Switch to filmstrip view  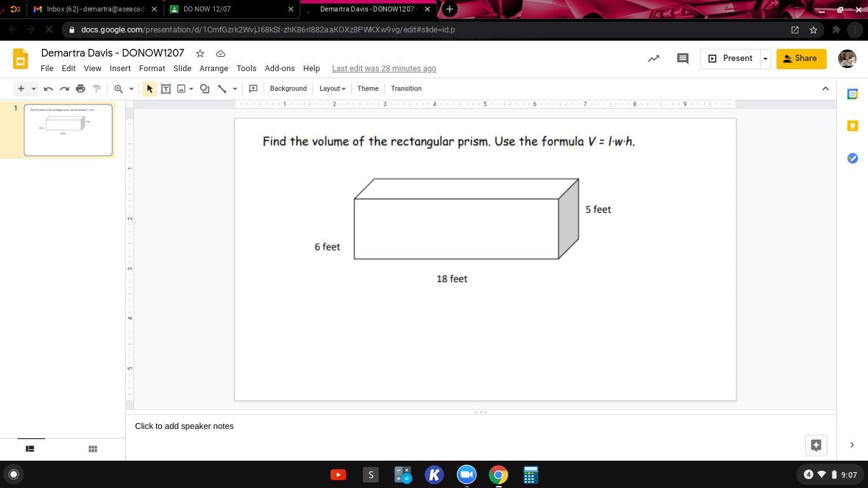[x=29, y=449]
